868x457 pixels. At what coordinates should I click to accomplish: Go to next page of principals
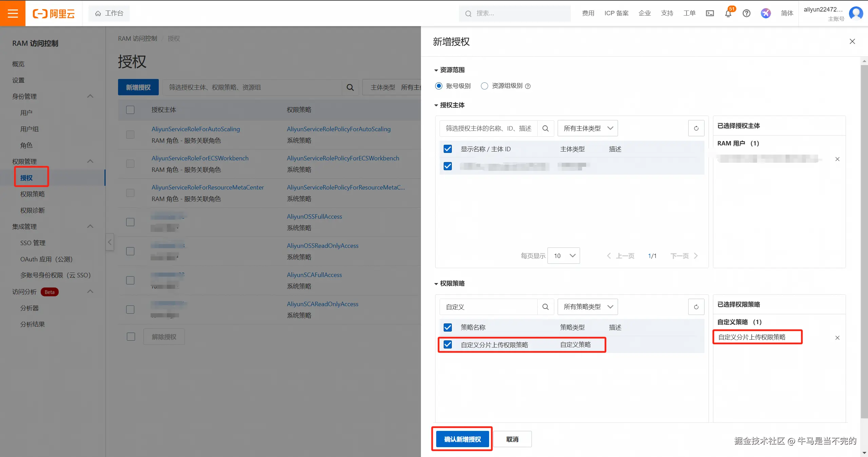684,256
